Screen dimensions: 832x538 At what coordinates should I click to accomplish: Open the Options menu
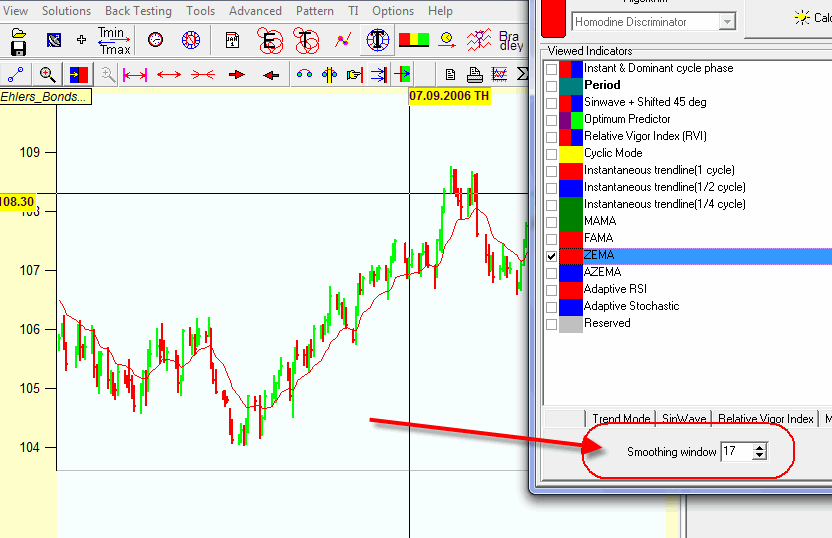pos(393,11)
